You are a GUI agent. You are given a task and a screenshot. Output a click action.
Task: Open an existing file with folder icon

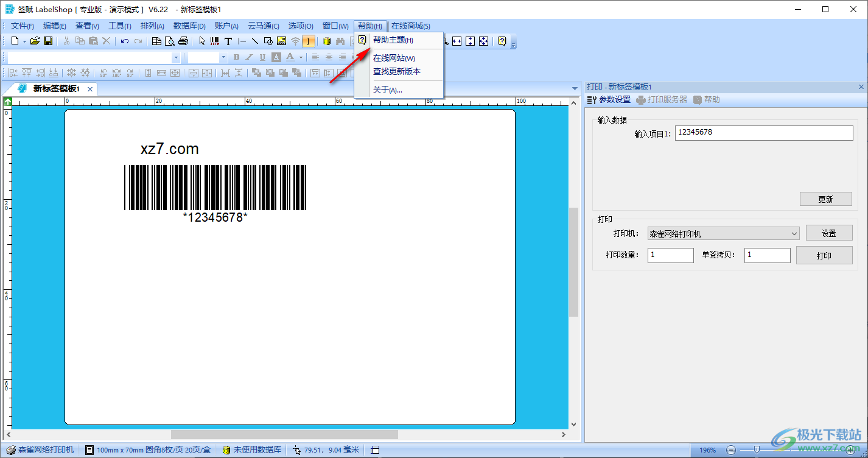[x=35, y=41]
